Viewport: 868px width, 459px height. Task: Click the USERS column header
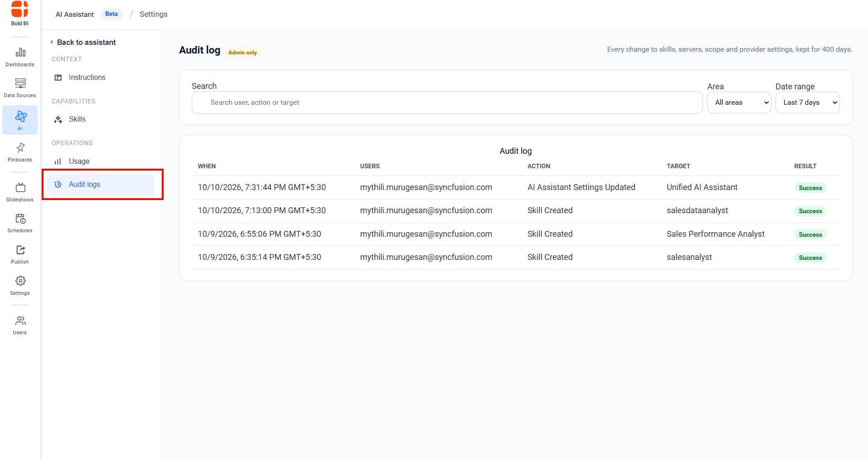click(370, 166)
